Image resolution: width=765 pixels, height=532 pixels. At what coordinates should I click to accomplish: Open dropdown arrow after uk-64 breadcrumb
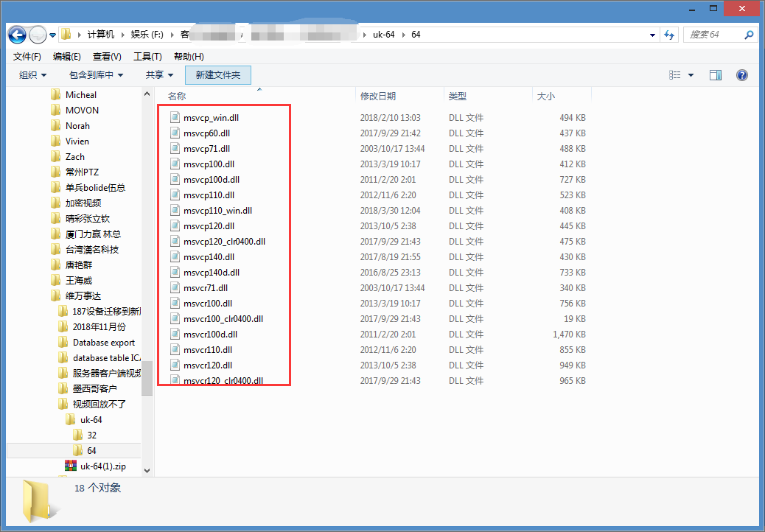[x=403, y=35]
